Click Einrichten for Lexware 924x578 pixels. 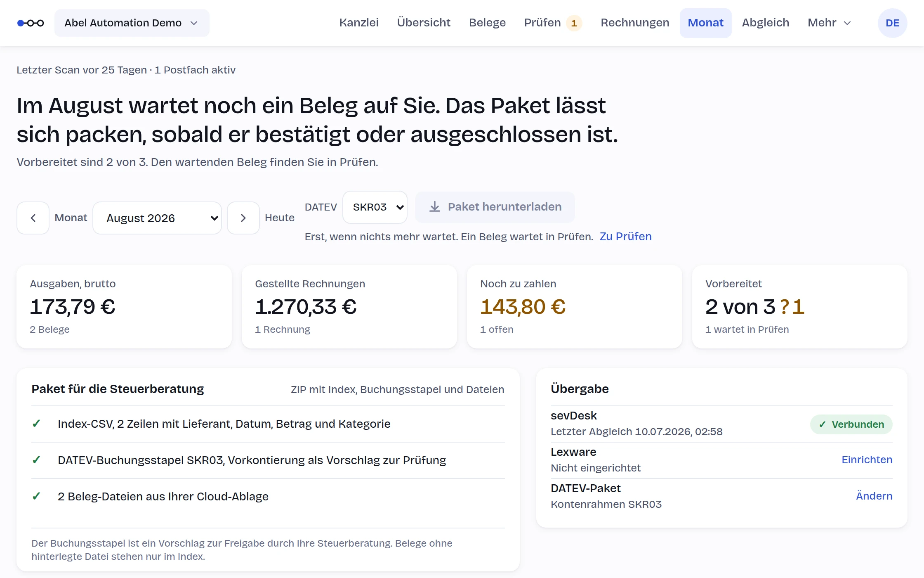point(867,460)
